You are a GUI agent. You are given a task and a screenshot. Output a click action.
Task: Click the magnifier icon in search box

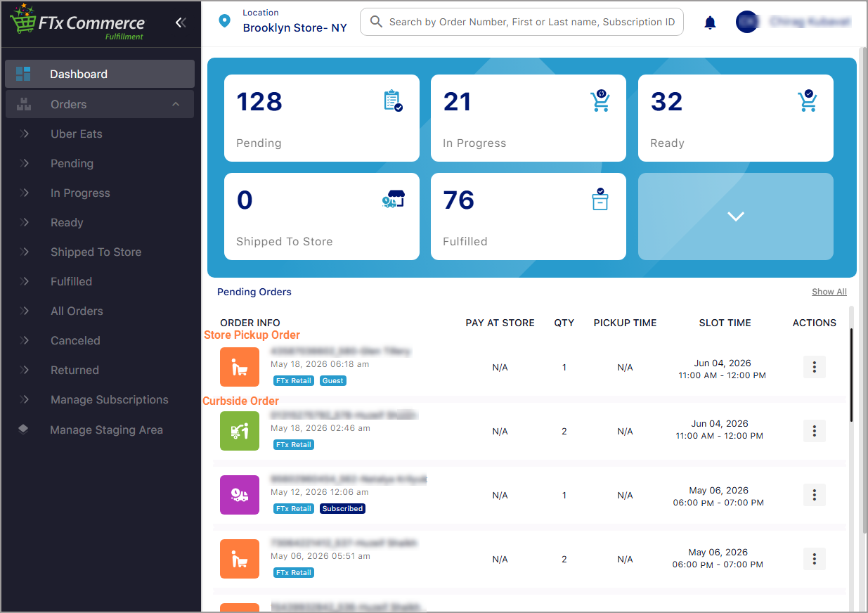[377, 22]
